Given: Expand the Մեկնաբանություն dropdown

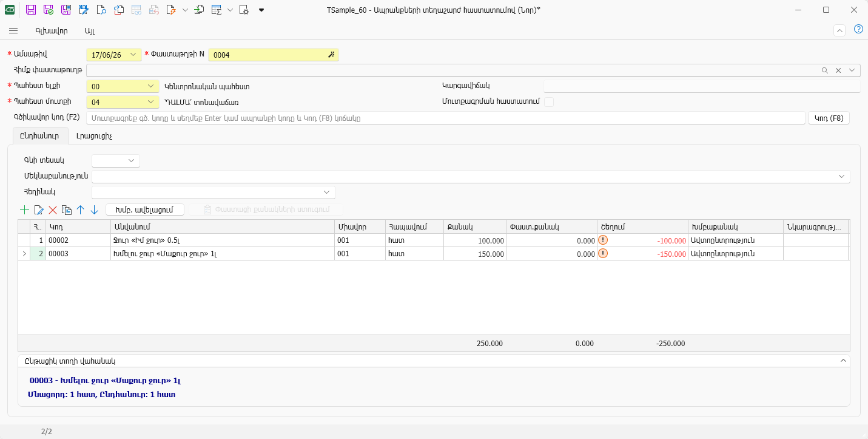Looking at the screenshot, I should point(842,176).
